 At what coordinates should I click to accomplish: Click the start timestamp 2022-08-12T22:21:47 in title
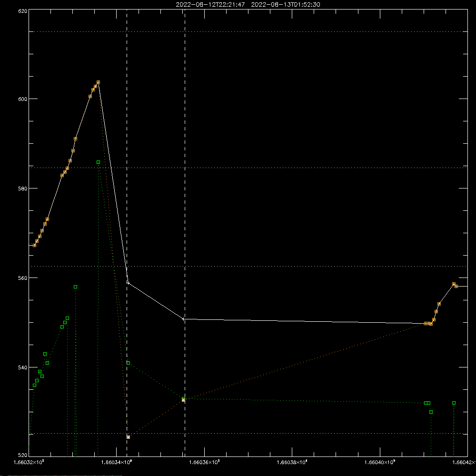tap(210, 5)
